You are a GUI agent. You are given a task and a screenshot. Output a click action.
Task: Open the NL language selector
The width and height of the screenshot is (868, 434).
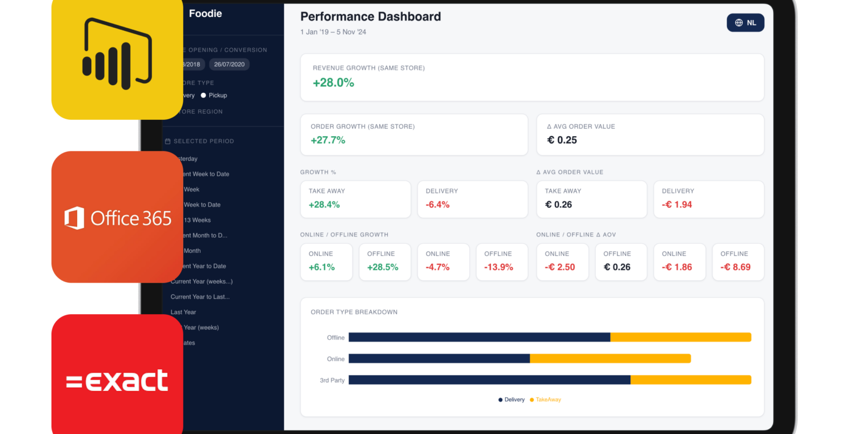coord(745,23)
